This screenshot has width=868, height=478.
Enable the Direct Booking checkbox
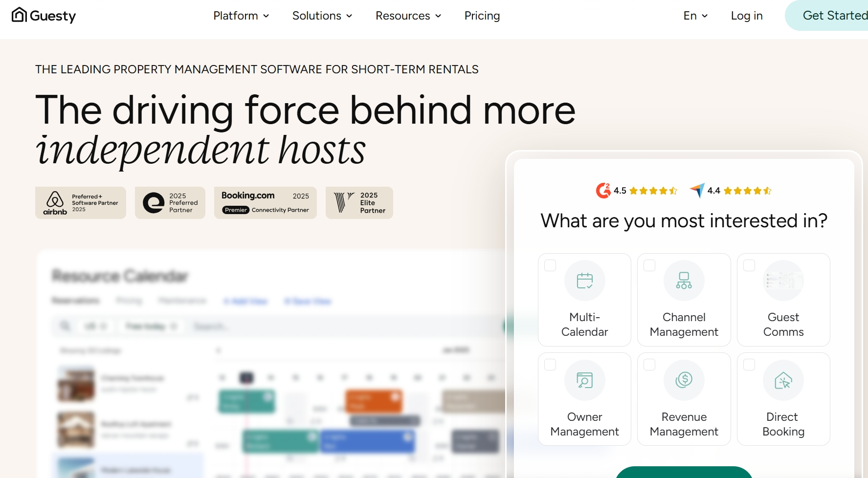[x=749, y=365]
